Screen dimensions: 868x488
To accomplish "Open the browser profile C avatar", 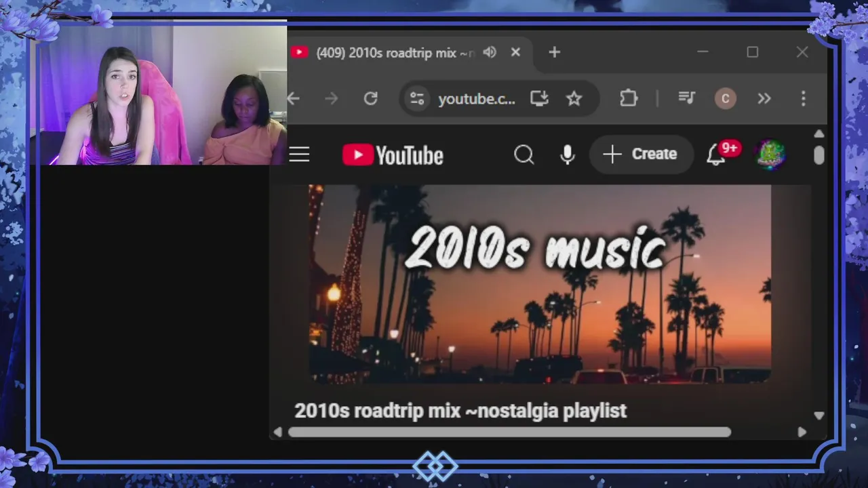I will tap(726, 99).
